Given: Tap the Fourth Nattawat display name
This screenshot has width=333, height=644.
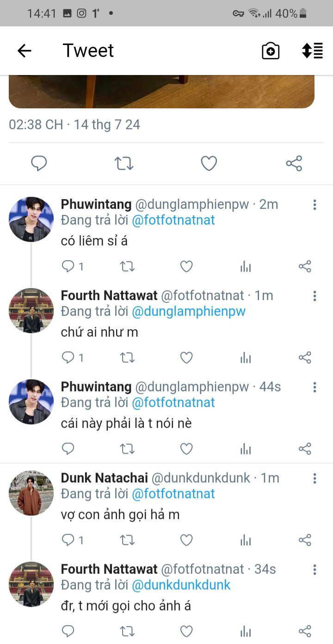Looking at the screenshot, I should (x=109, y=295).
